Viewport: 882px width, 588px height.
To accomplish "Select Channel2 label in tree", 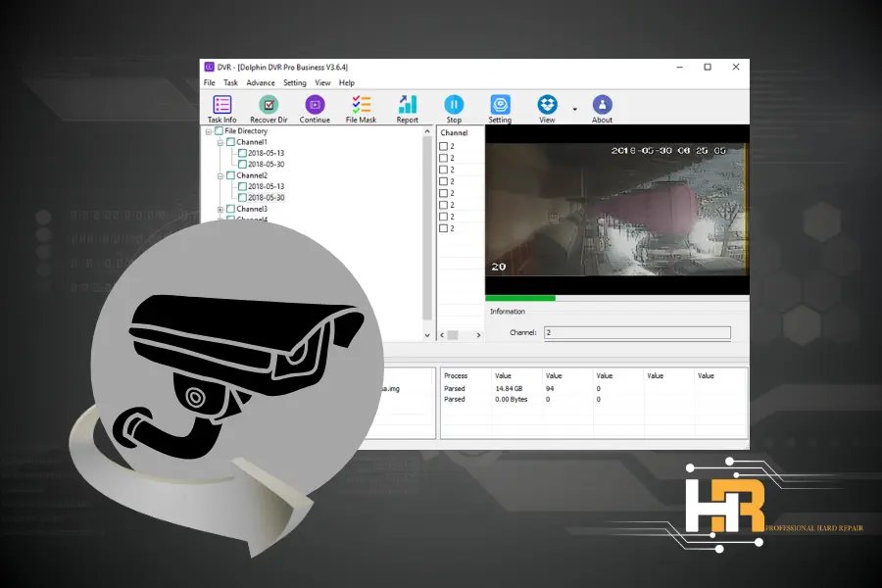I will point(252,175).
